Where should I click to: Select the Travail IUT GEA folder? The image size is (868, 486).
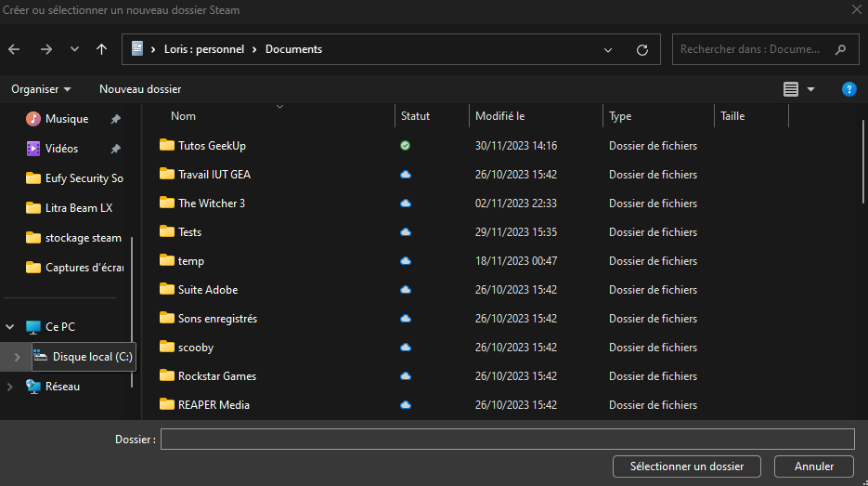214,175
